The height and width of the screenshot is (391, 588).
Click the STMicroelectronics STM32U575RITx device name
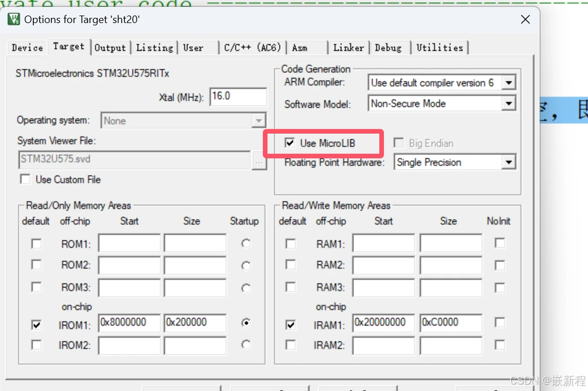tap(92, 73)
